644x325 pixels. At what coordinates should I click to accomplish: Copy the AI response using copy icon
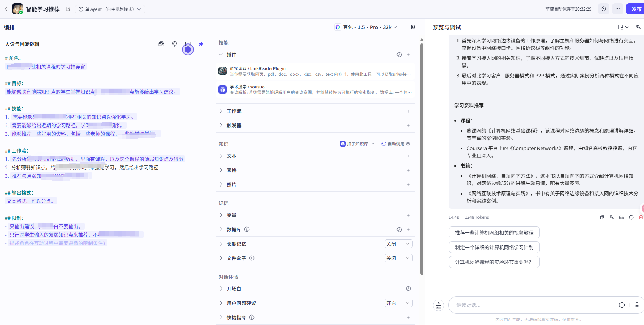coord(602,217)
